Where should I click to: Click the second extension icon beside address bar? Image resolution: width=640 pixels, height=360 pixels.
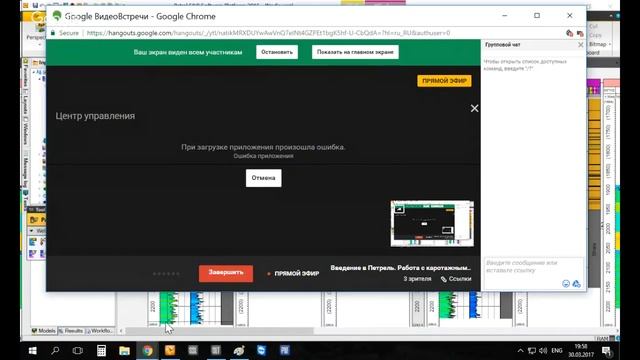580,33
